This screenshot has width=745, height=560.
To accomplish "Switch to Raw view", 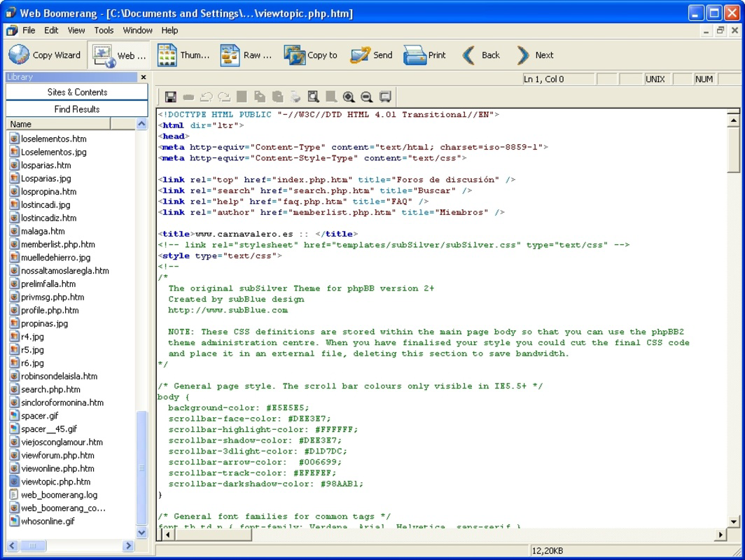I will tap(246, 55).
